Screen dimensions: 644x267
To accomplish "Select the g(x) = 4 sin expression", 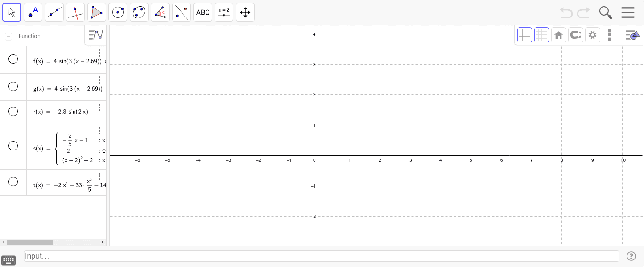I will click(70, 89).
